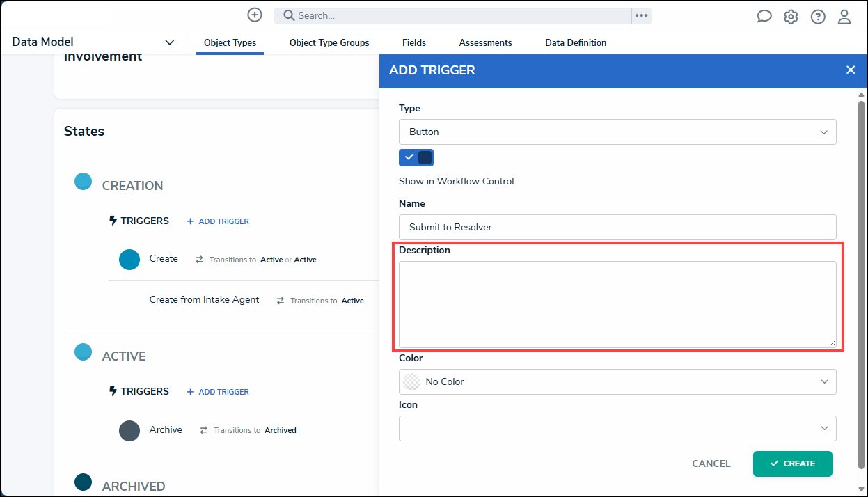Screen dimensions: 868x497
Task: Switch to the Assessments tab
Action: 486,43
